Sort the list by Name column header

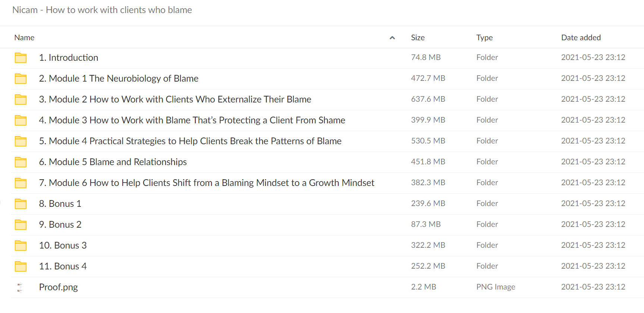24,38
